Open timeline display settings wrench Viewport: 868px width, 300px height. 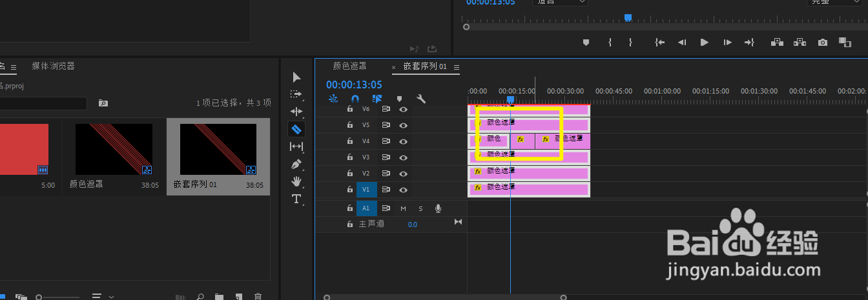click(420, 99)
